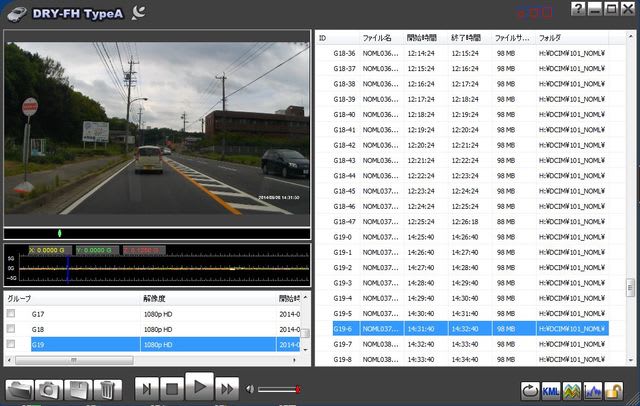Sort by ID column header
Viewport: 640px width, 406px height.
coord(337,38)
